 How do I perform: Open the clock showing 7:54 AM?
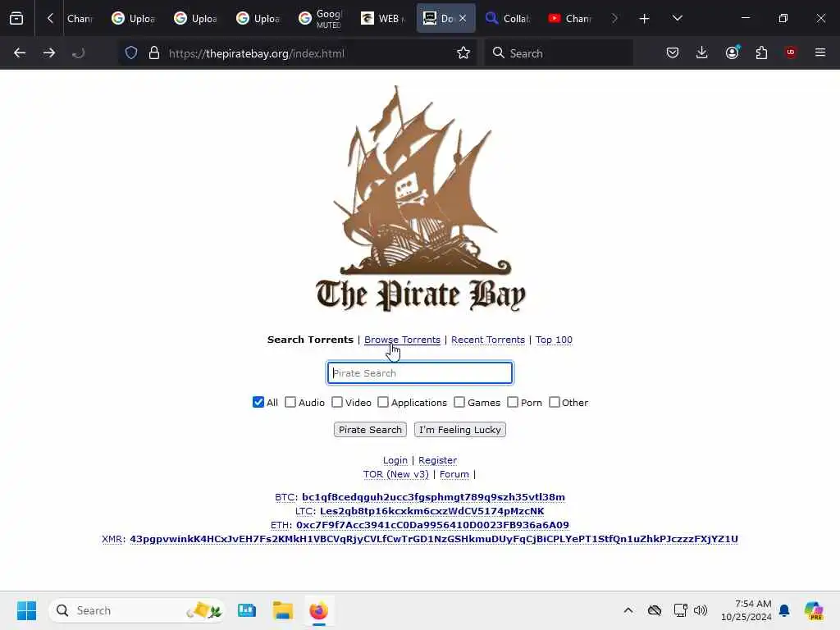point(746,610)
